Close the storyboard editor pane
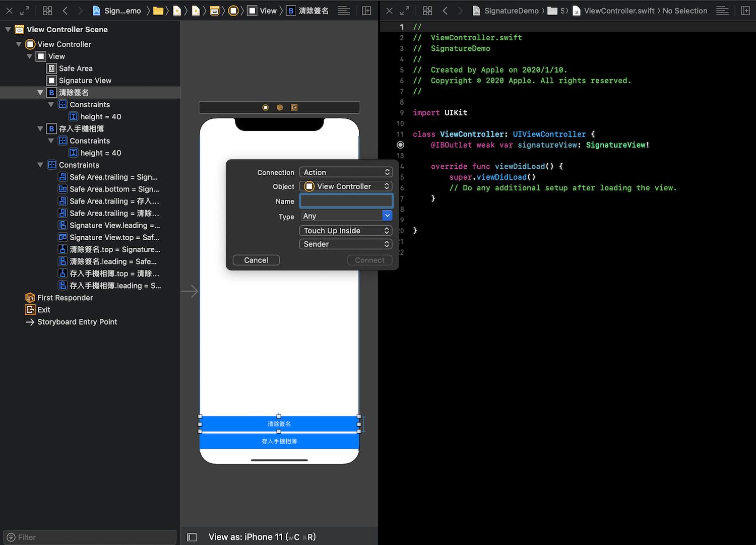The height and width of the screenshot is (545, 756). [x=9, y=11]
